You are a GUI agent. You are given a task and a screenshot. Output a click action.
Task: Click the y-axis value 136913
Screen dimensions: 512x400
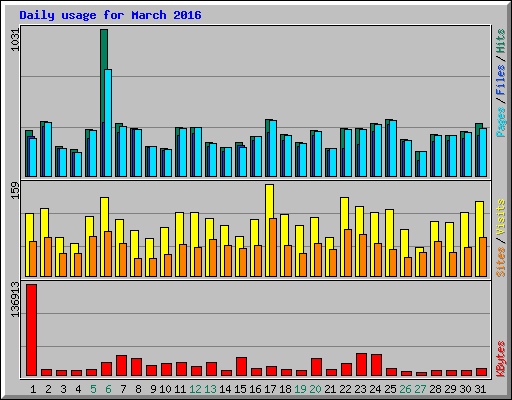pos(15,299)
